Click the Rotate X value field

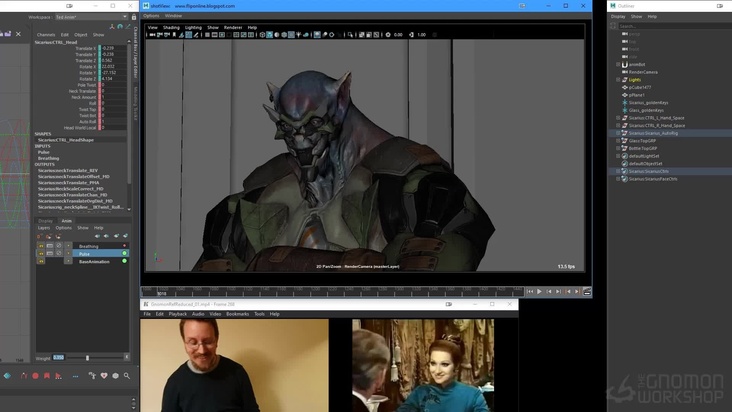(x=108, y=67)
